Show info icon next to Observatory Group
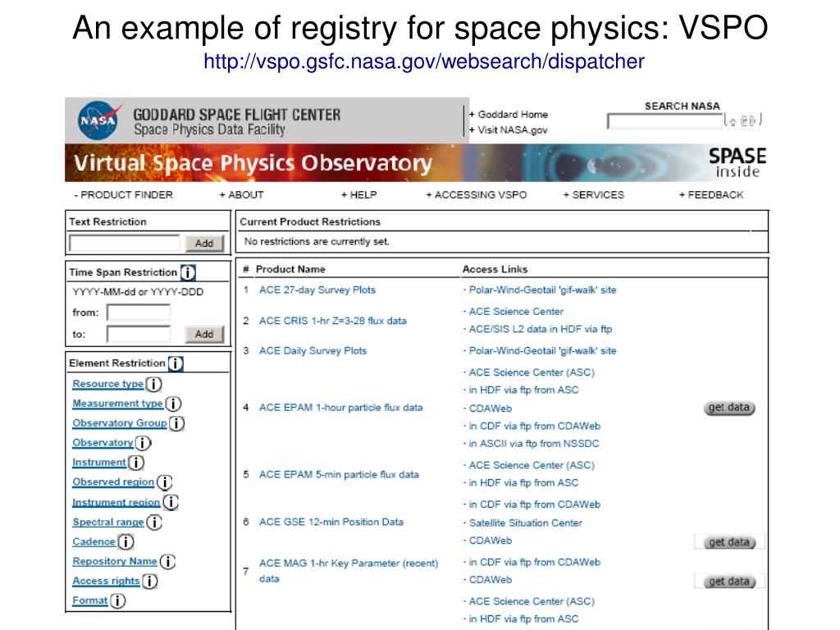Screen dimensions: 840x630 (x=177, y=424)
